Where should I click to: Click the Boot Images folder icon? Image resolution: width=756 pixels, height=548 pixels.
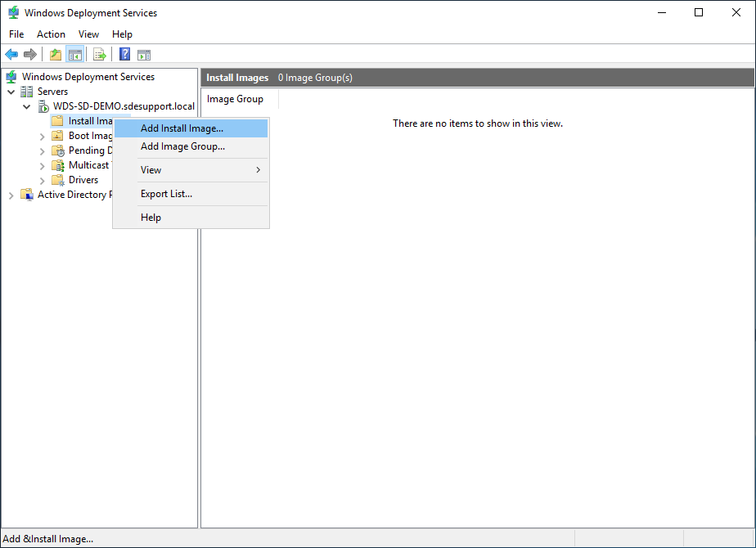57,136
